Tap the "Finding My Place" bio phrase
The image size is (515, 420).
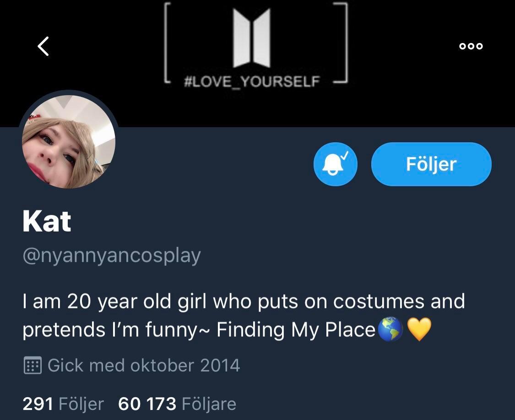coord(296,330)
